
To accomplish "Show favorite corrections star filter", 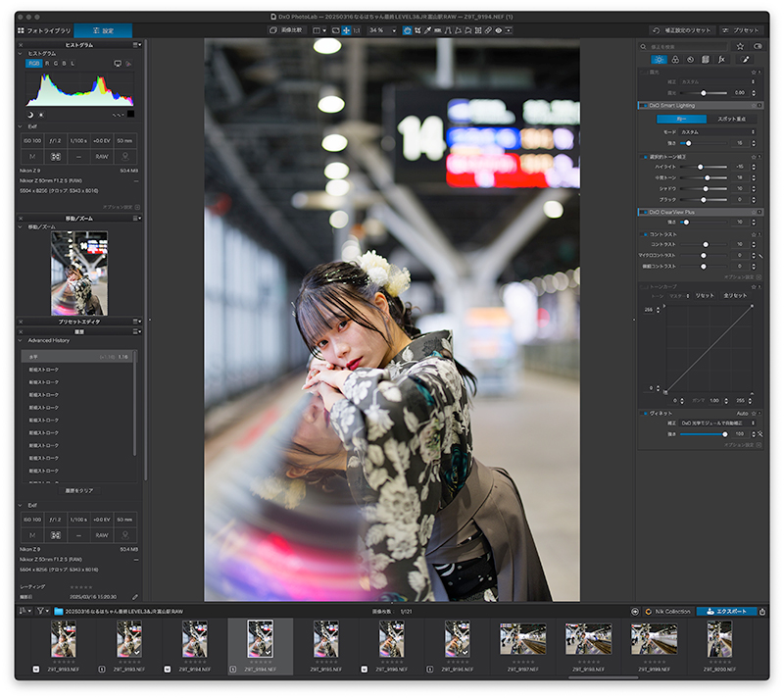I will (x=740, y=46).
